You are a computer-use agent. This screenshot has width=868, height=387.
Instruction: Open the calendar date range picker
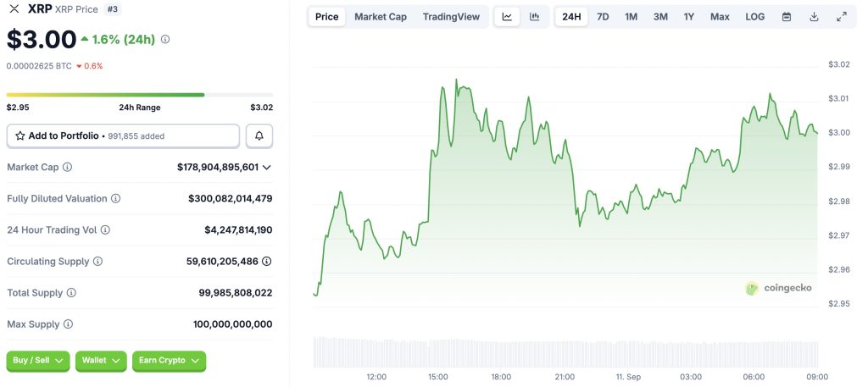tap(787, 17)
